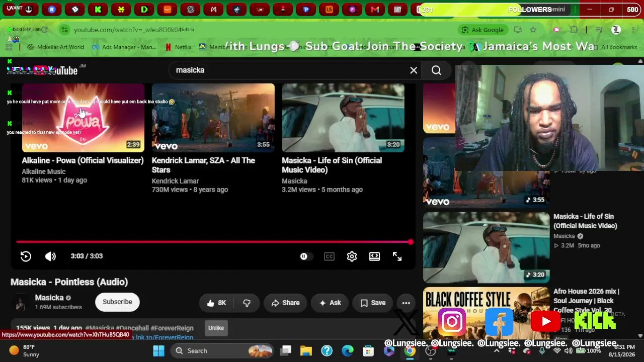The image size is (644, 362).
Task: Open the Black Coffee Style mix thumbnail
Action: coord(486,313)
